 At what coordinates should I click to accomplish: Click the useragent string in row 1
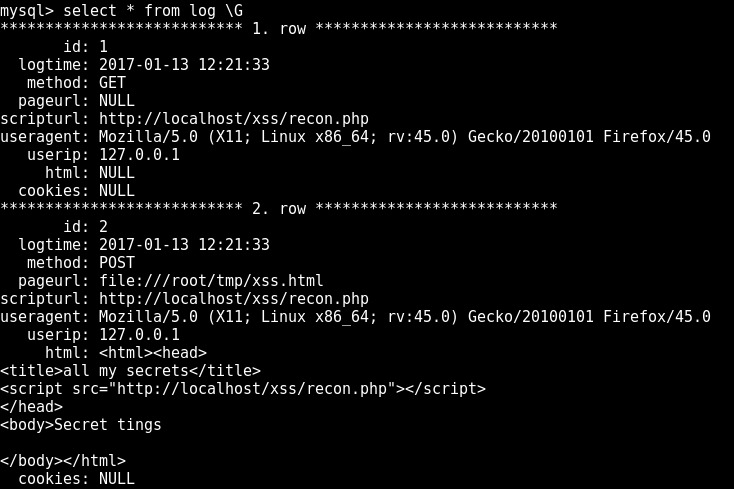click(x=404, y=136)
